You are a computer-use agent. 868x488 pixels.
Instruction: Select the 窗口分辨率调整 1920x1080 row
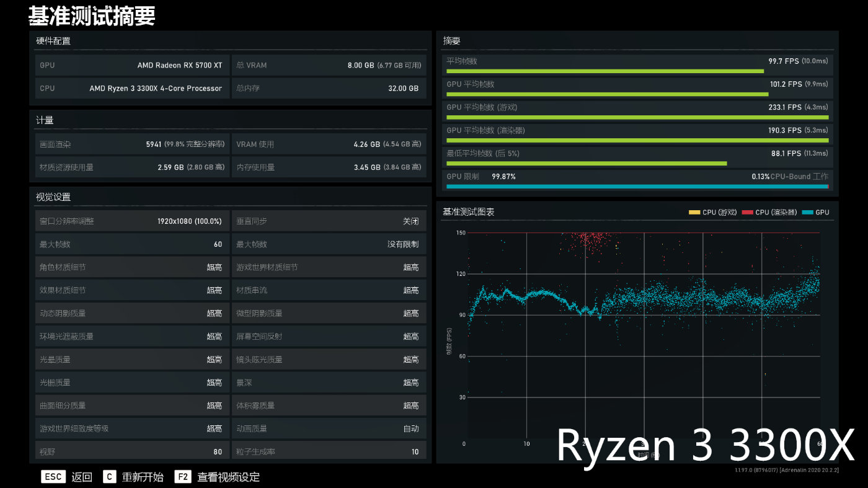[131, 221]
